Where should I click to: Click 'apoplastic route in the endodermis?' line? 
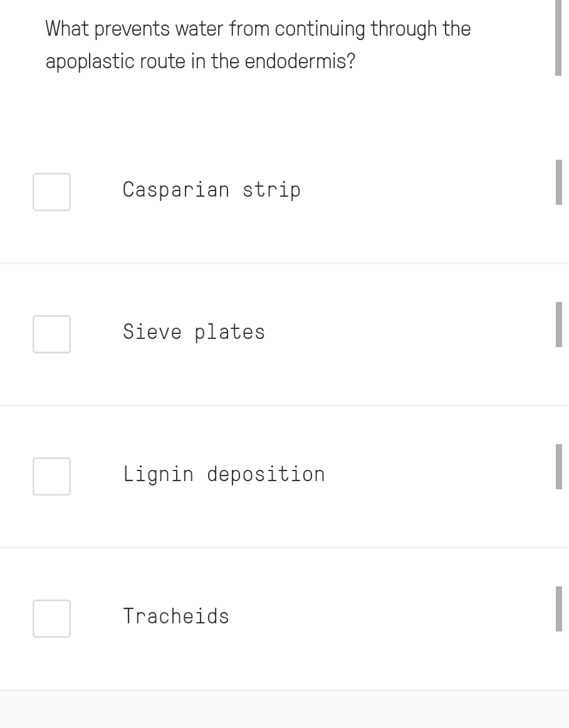pyautogui.click(x=200, y=61)
